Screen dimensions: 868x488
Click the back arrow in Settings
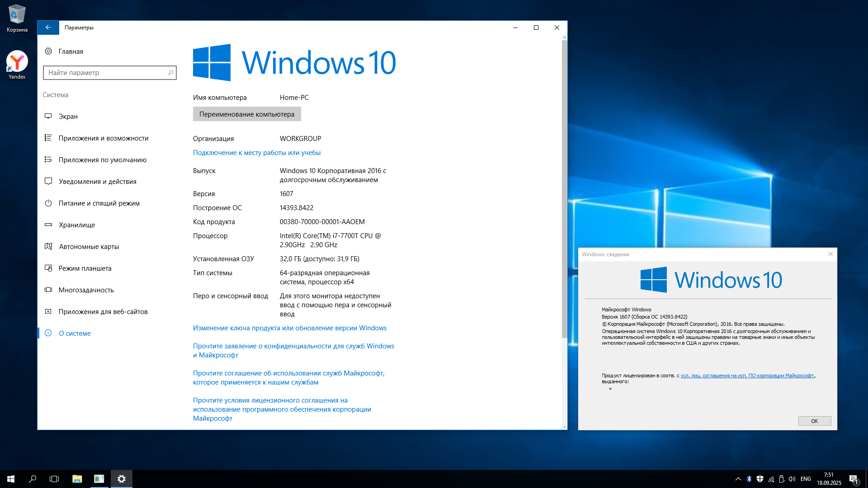48,28
